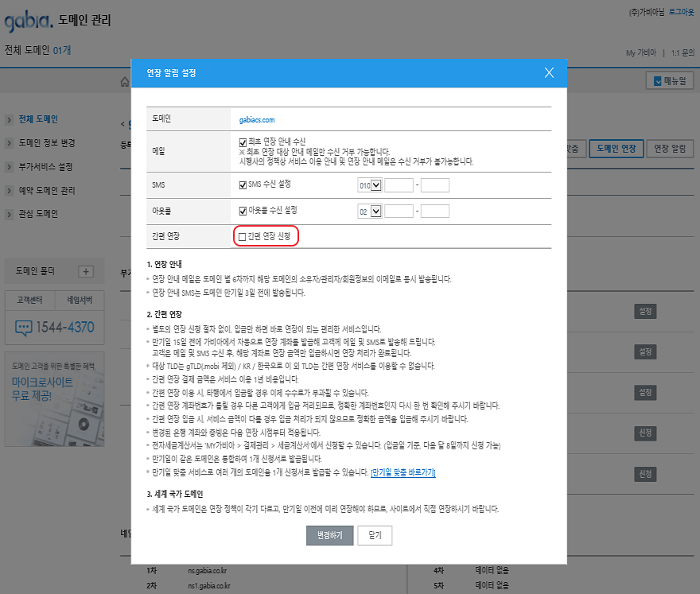Click ns.gabia.co.kr nameserver text

208,571
